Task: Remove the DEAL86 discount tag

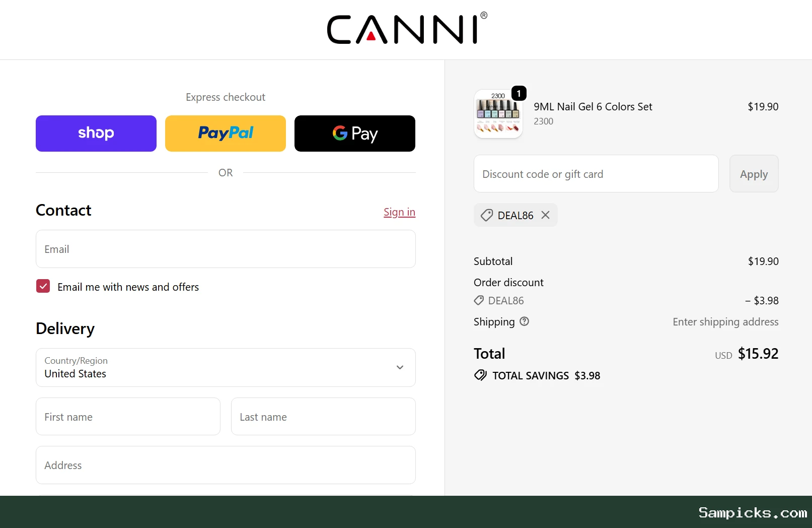Action: (x=545, y=215)
